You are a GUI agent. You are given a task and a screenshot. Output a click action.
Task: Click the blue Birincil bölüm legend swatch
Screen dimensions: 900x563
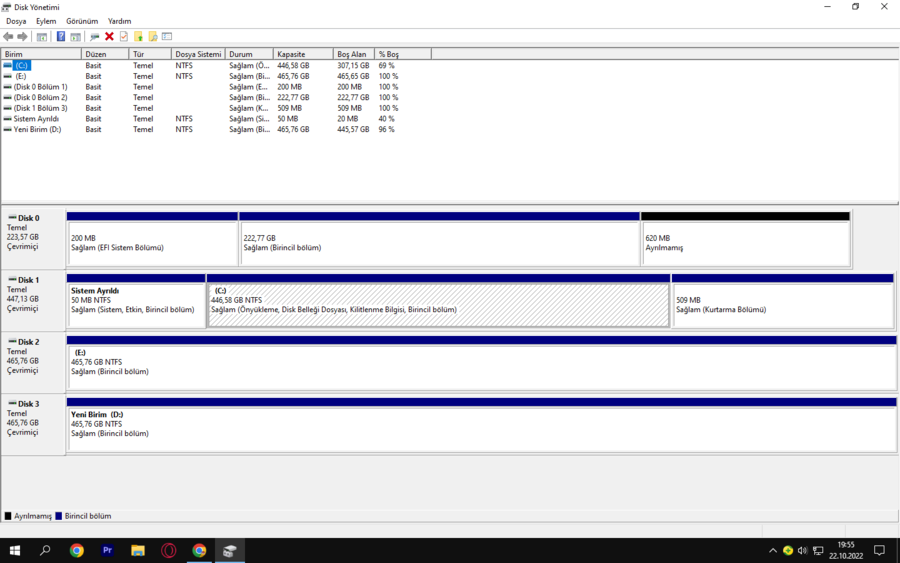(59, 516)
